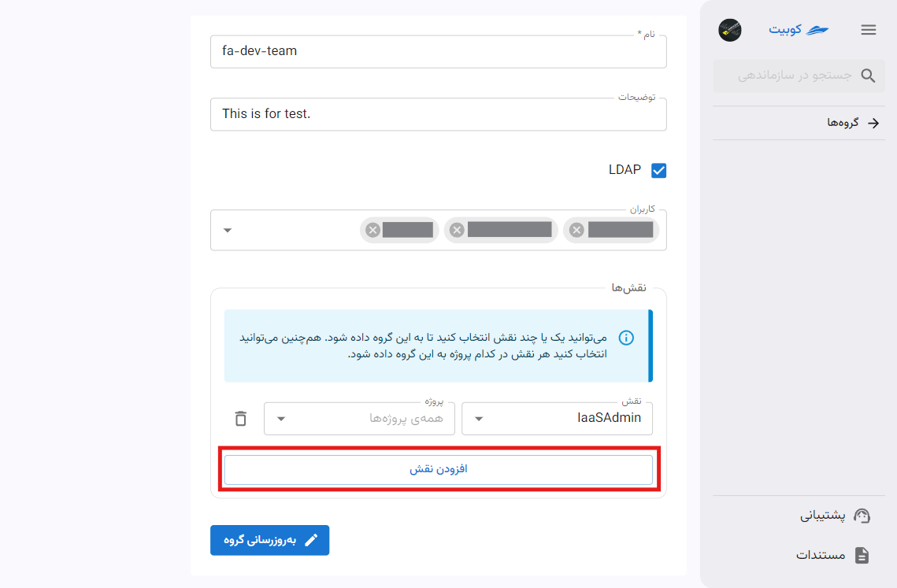Click the support headset icon
This screenshot has width=897, height=588.
point(862,516)
